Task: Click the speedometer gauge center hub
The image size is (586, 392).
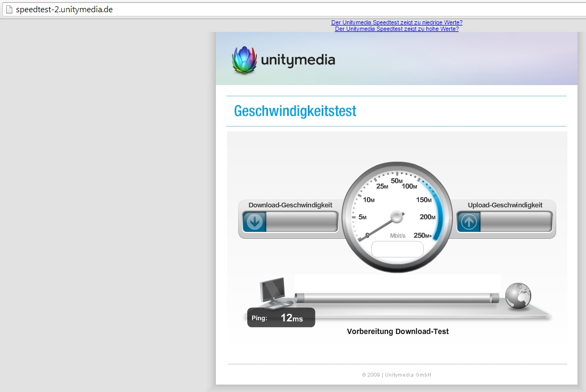Action: click(397, 216)
